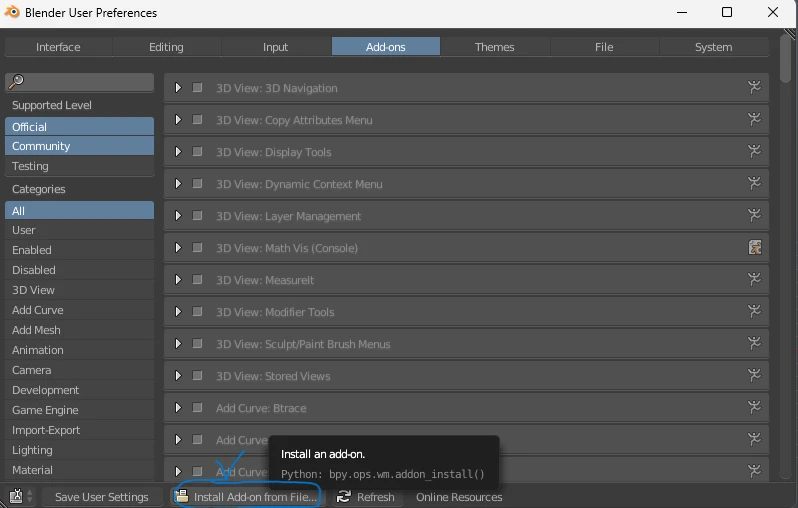Click the Blender logo in title bar
Viewport: 798px width, 508px height.
11,12
